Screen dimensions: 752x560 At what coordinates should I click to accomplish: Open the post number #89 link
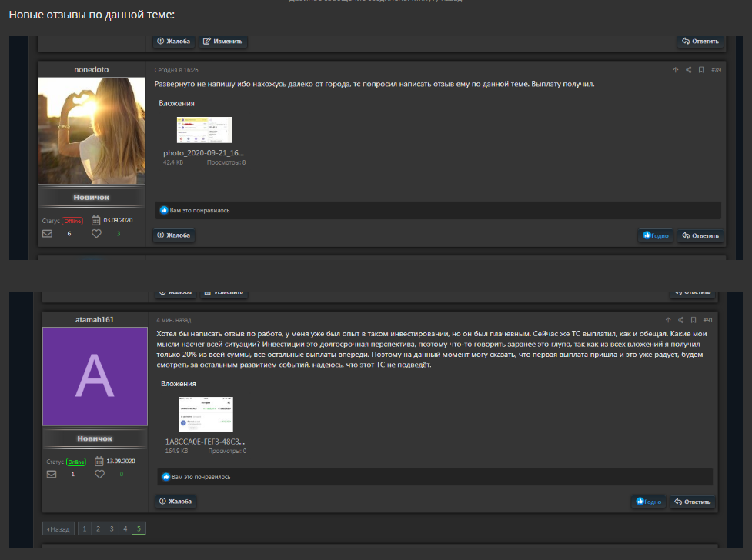(x=716, y=70)
